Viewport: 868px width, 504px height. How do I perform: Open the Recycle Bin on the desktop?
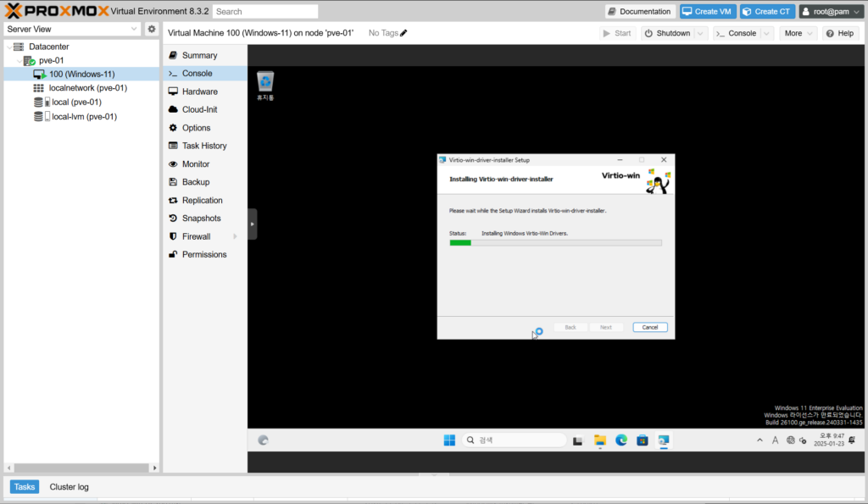pos(265,82)
